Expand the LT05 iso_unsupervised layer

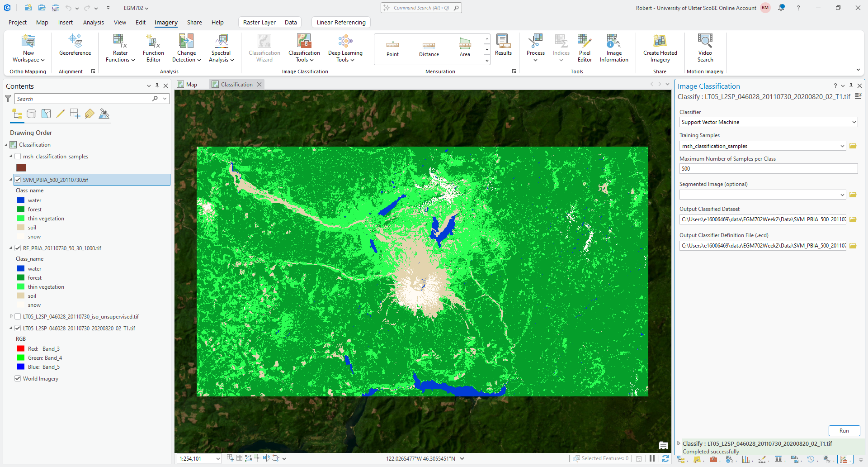[x=11, y=317]
